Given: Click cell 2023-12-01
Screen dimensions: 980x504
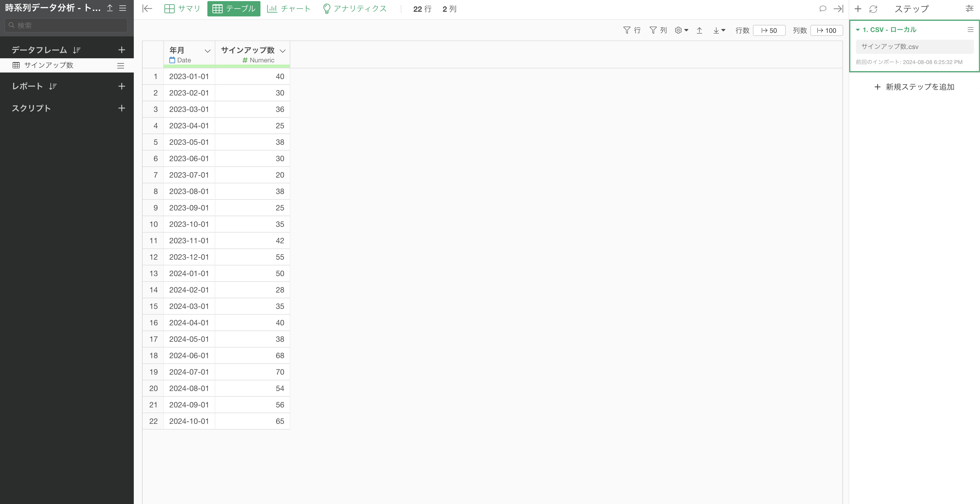Looking at the screenshot, I should 189,257.
